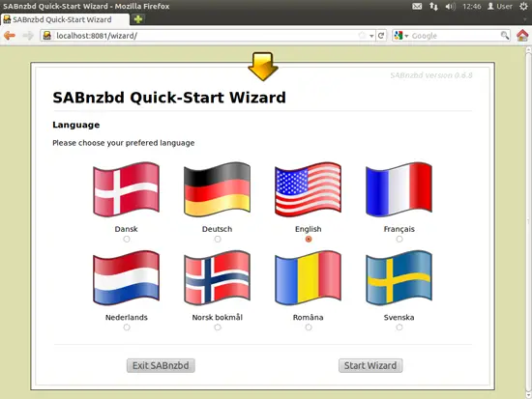Click the Français language label
Image resolution: width=532 pixels, height=399 pixels.
399,229
